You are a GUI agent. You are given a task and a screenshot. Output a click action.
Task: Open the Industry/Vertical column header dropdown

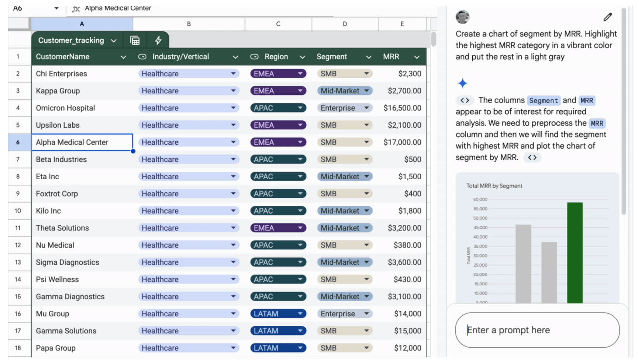[x=235, y=57]
